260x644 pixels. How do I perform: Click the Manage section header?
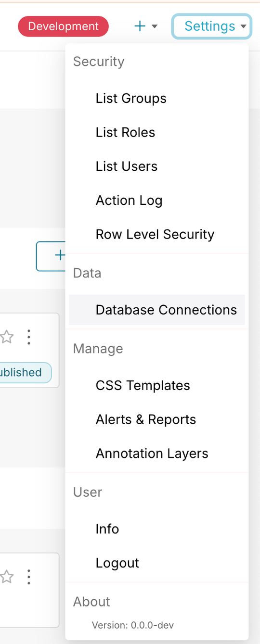[98, 349]
